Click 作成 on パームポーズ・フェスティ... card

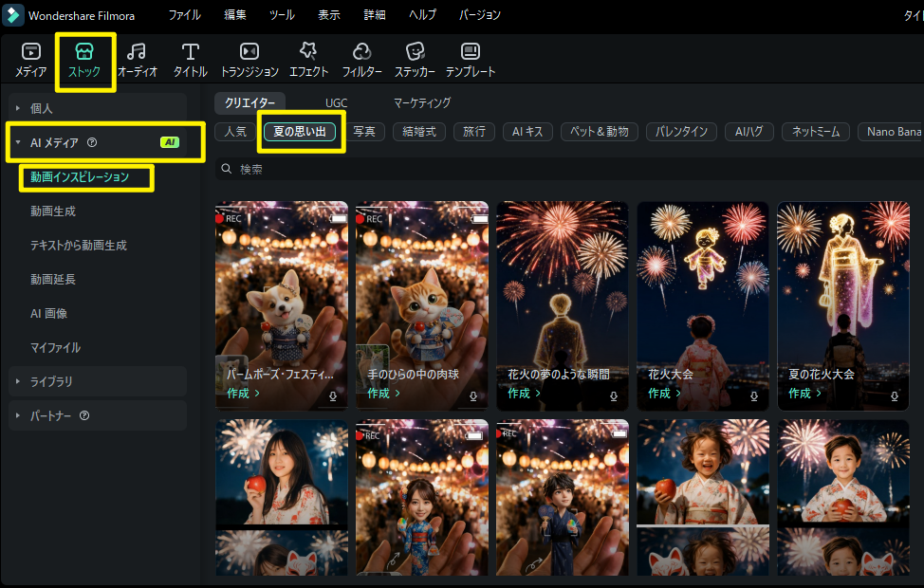coord(243,393)
